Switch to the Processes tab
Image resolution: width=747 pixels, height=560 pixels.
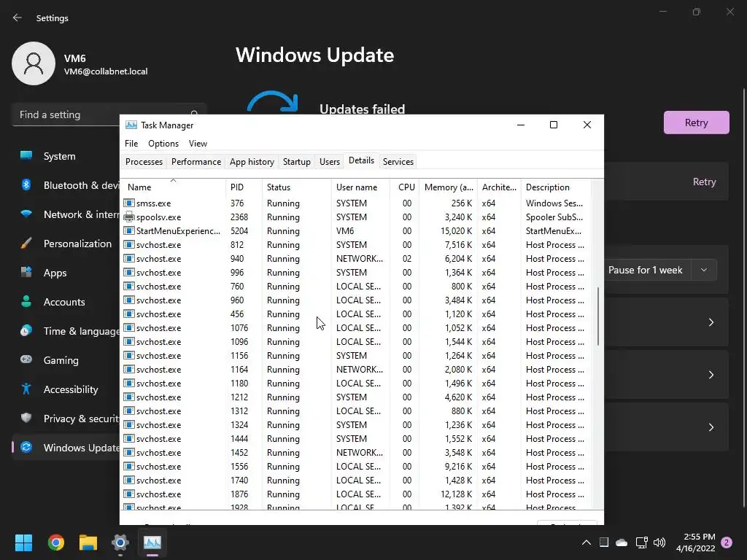[x=144, y=161]
